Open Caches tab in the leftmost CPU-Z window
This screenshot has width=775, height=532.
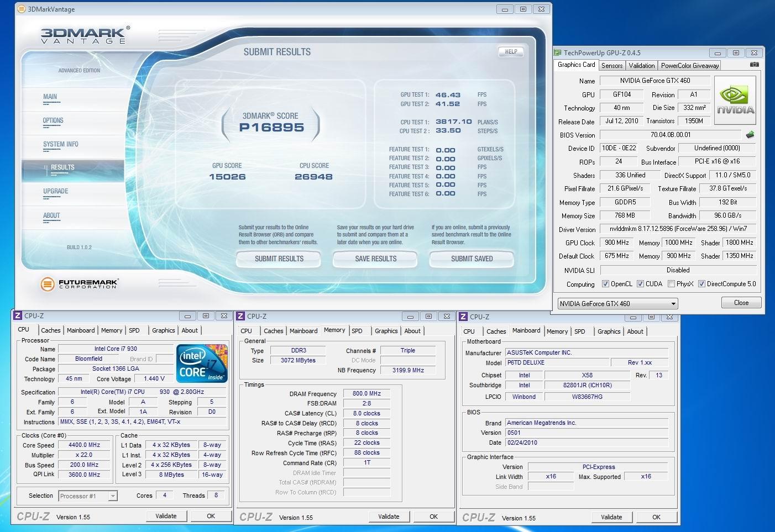(51, 330)
